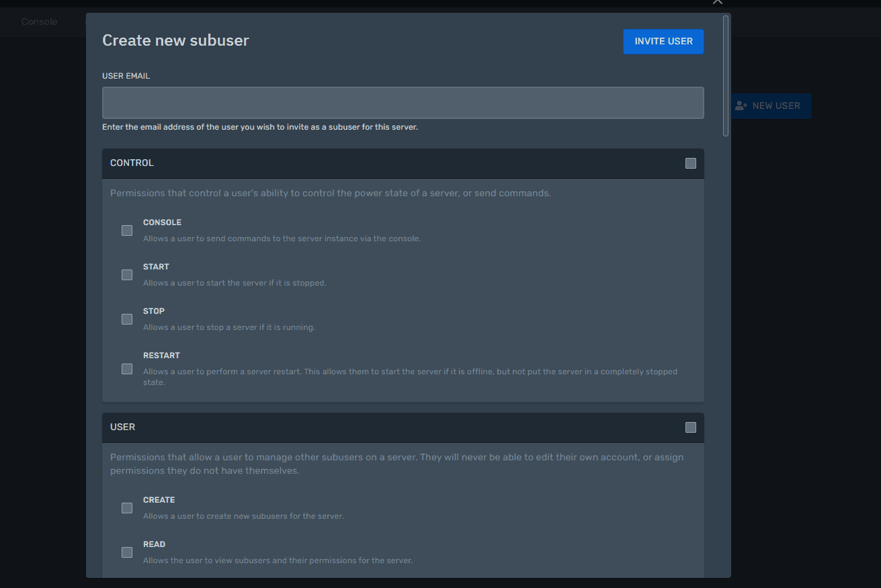Enable the Console permission checkbox
881x588 pixels.
(127, 230)
